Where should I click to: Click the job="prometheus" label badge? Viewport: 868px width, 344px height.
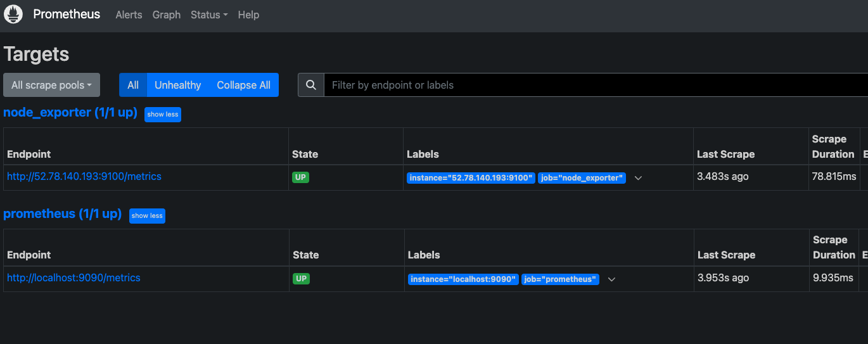[560, 279]
